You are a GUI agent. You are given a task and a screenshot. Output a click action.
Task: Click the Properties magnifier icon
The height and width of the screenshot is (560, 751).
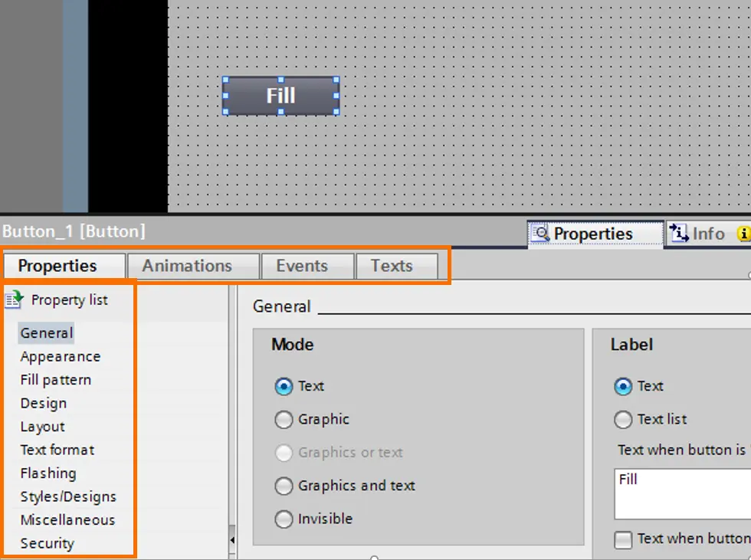pos(541,233)
